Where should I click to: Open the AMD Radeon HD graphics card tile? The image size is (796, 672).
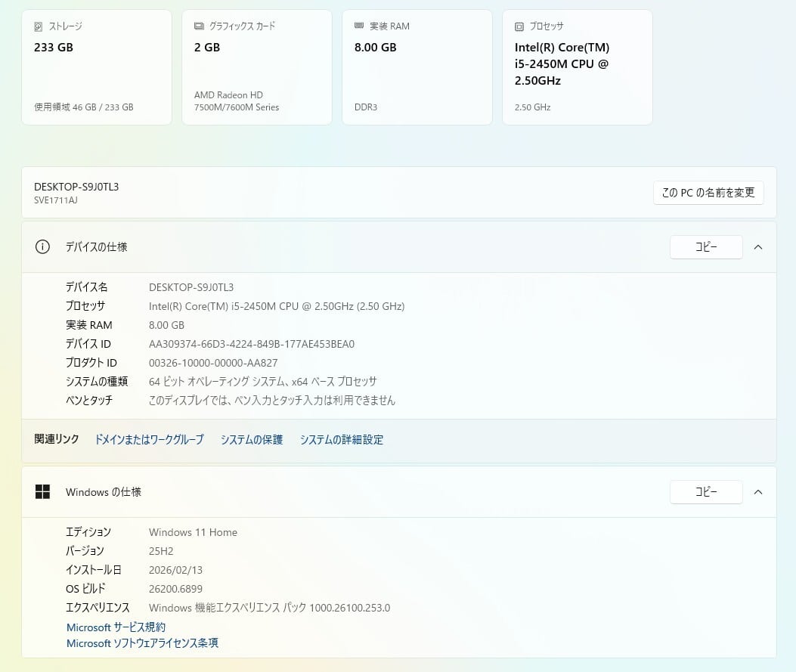click(257, 68)
